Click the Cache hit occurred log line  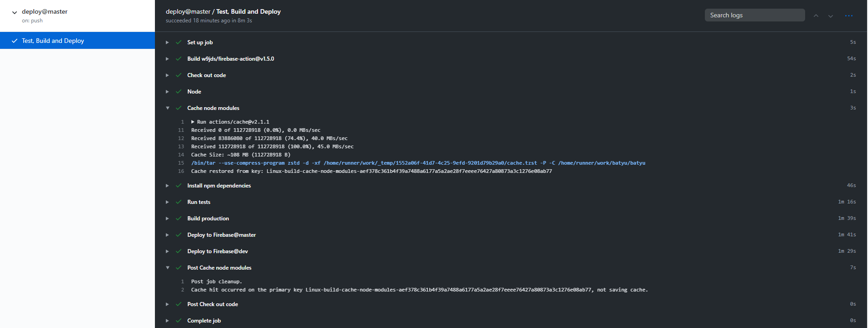pyautogui.click(x=419, y=290)
